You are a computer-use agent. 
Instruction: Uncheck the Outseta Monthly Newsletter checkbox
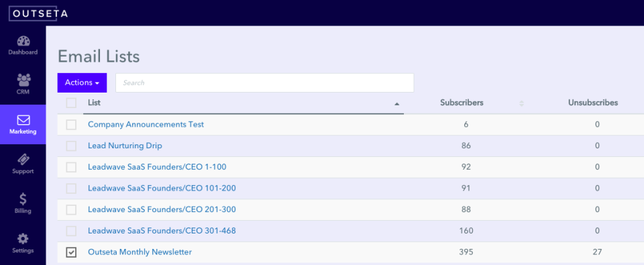tap(72, 252)
